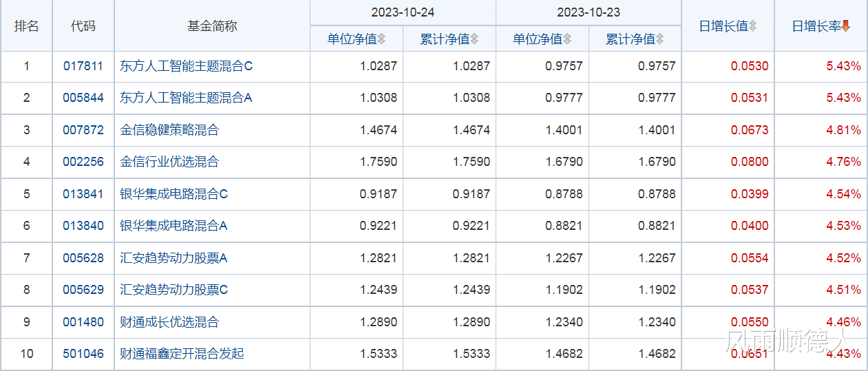Sort by 2023-10-23 累计净值 arrow icon
This screenshot has width=868, height=371.
click(x=659, y=39)
